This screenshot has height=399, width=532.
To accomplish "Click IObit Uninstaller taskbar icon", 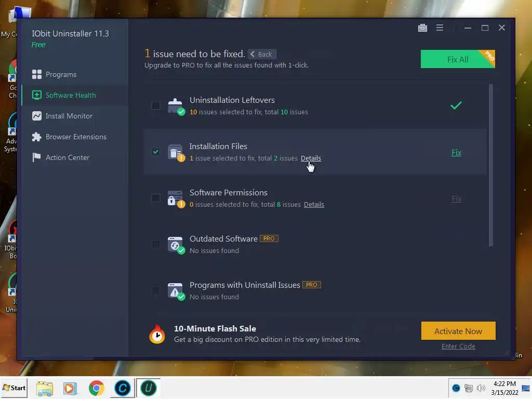I will pyautogui.click(x=148, y=388).
